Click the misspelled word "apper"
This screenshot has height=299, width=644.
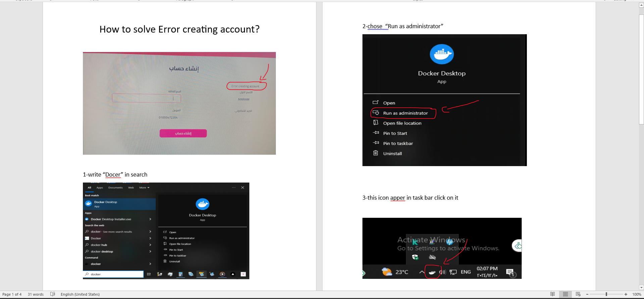[398, 198]
